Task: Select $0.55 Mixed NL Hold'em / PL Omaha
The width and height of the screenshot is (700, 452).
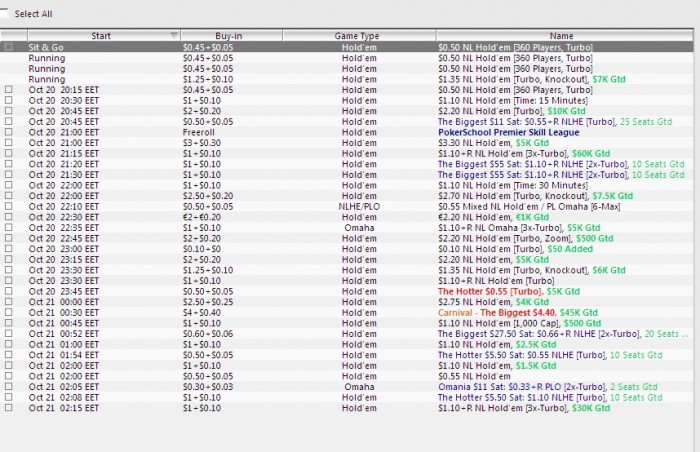Action: point(529,207)
